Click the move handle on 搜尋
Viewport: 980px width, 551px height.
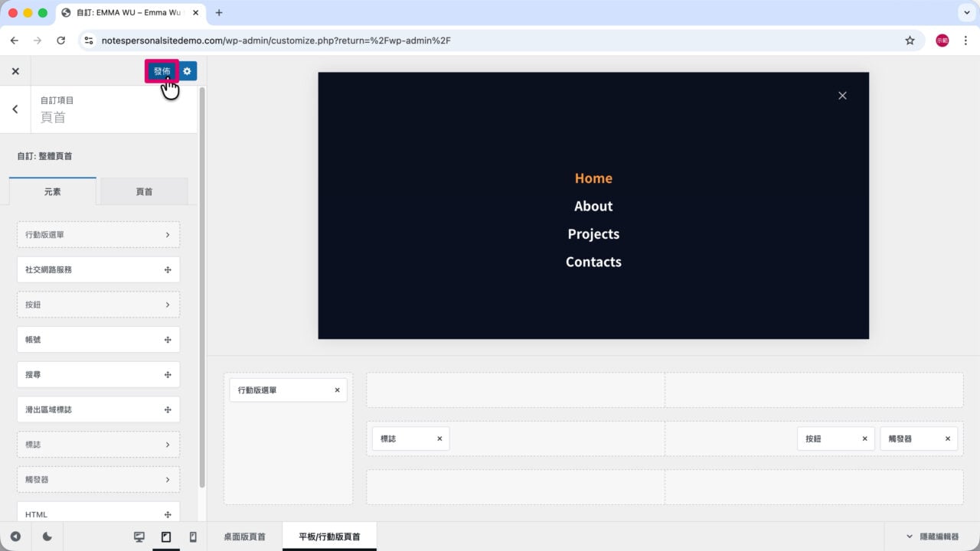tap(168, 374)
